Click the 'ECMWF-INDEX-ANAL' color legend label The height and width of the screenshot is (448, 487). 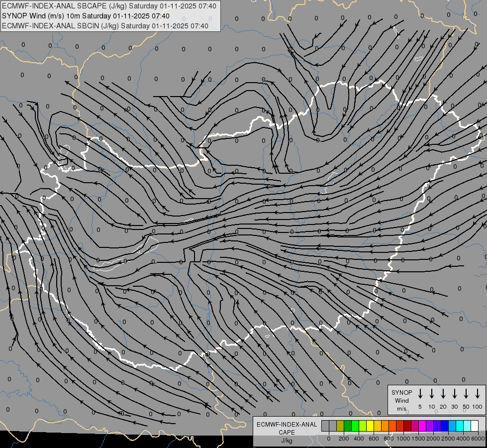pyautogui.click(x=287, y=425)
